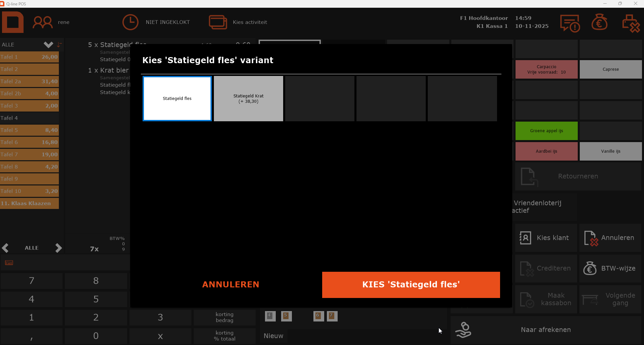Click the green Groene appel ijs tile

coord(546,131)
